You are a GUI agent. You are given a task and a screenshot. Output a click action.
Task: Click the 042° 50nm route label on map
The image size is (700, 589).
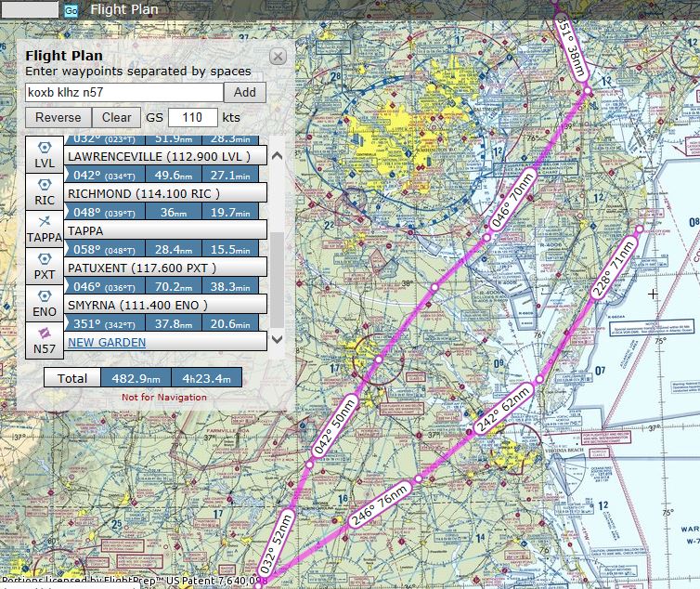coord(334,425)
